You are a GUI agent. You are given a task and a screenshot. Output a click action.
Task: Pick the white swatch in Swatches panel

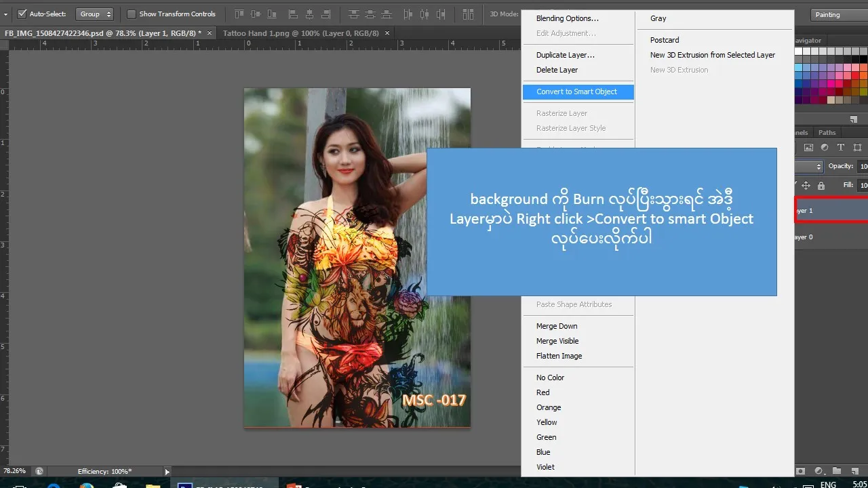pos(799,52)
